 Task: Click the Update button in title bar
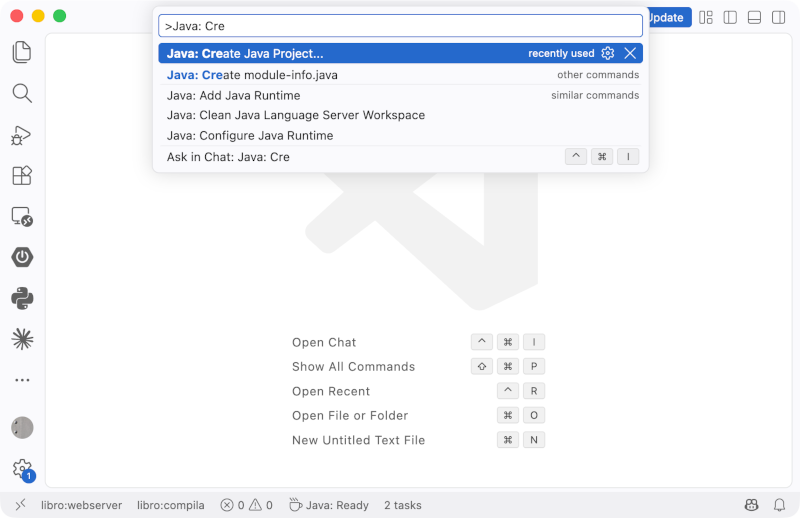(x=669, y=17)
